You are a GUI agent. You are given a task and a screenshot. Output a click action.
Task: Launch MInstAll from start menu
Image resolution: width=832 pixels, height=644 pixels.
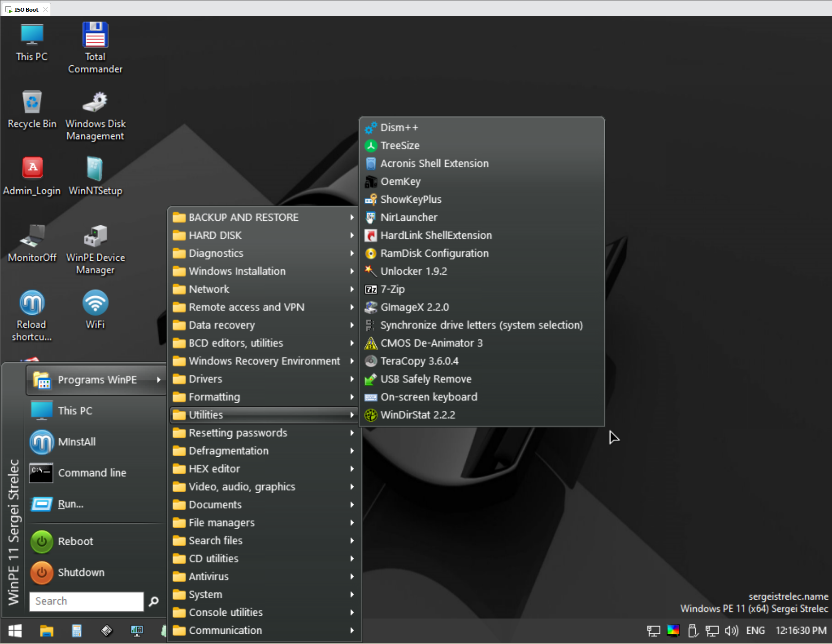tap(96, 442)
